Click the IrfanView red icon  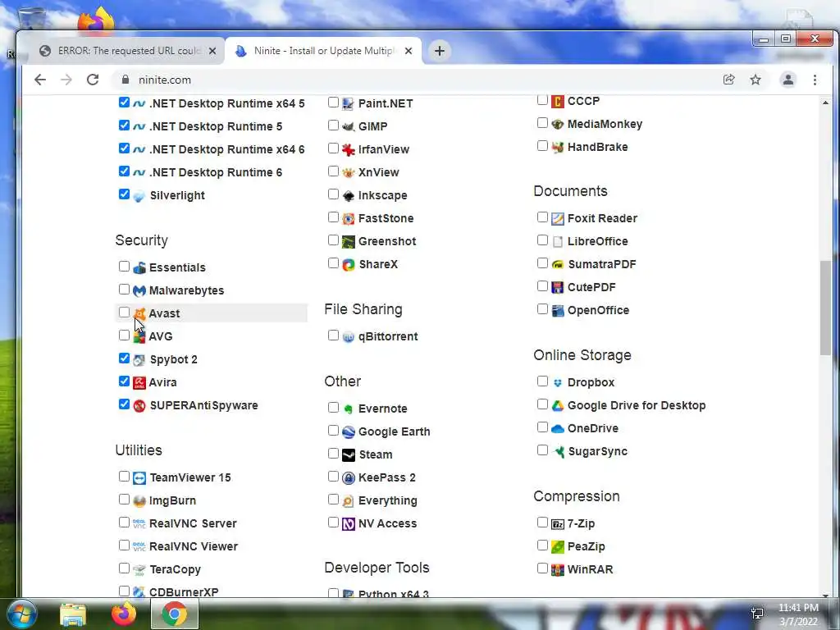(x=348, y=149)
